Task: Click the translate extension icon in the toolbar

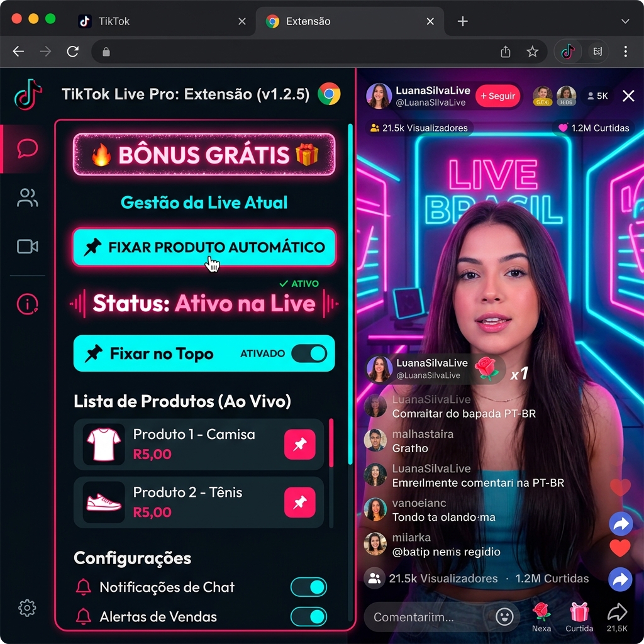Action: click(x=597, y=52)
